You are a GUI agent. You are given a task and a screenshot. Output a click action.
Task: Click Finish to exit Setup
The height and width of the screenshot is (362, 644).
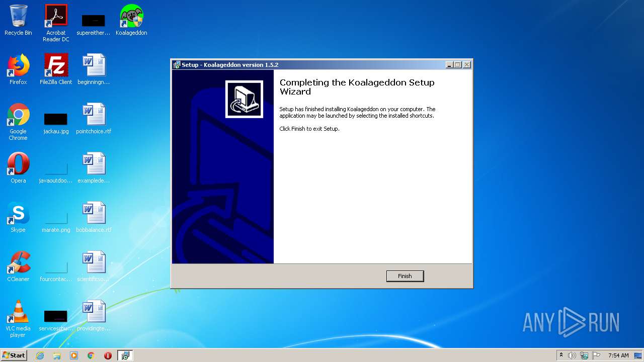(x=405, y=276)
